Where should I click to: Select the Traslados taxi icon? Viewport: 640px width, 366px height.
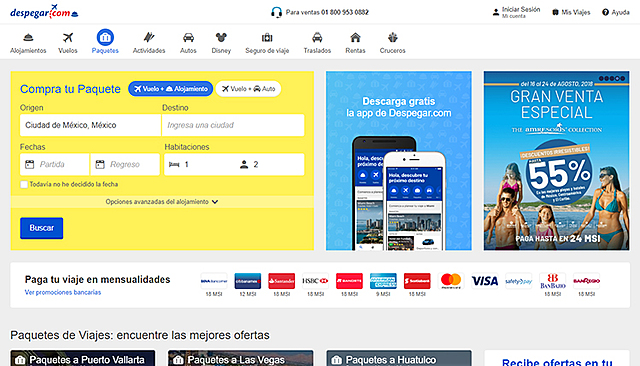click(x=317, y=38)
